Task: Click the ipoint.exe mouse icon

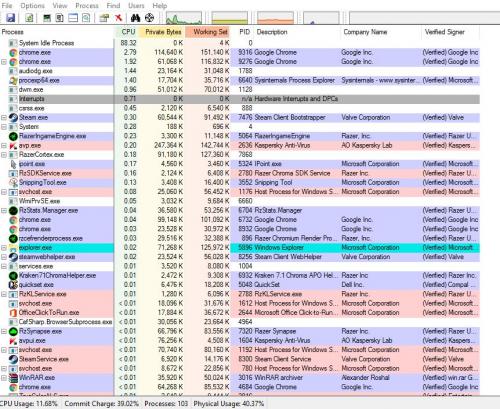Action: (13, 164)
